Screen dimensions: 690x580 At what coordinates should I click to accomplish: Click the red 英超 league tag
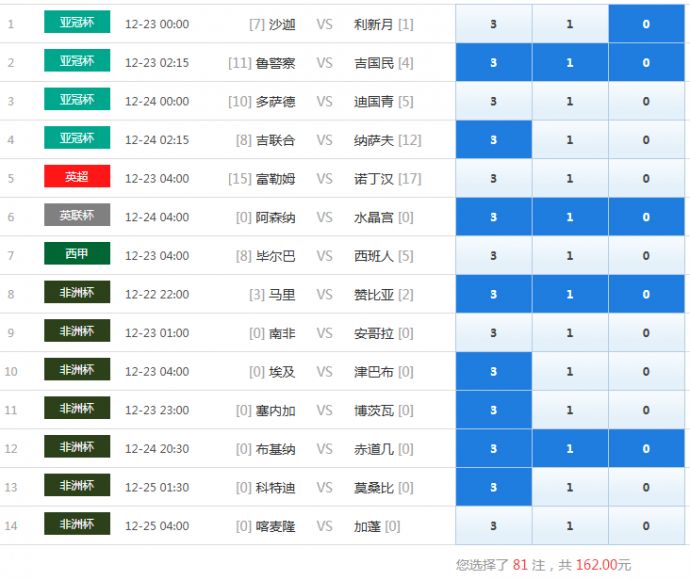point(77,177)
